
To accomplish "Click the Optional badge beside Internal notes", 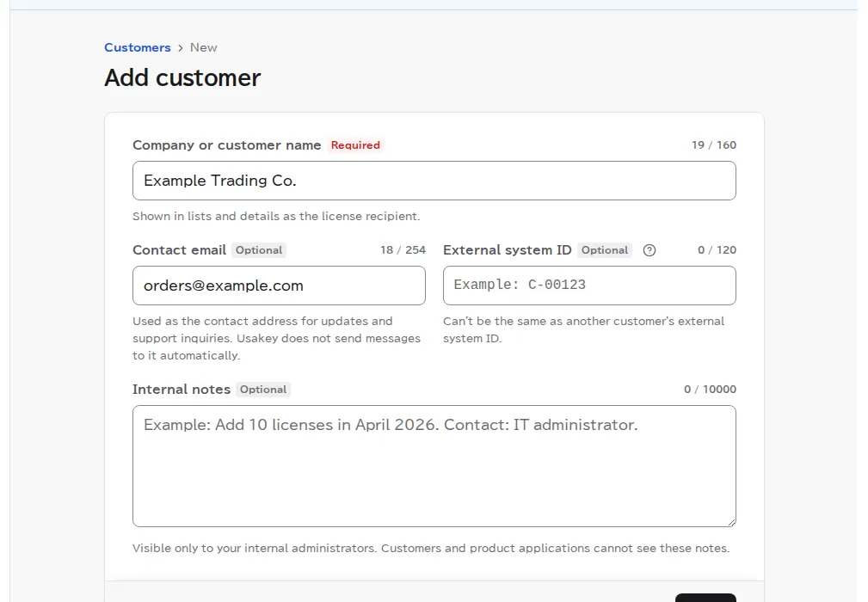I will point(263,390).
